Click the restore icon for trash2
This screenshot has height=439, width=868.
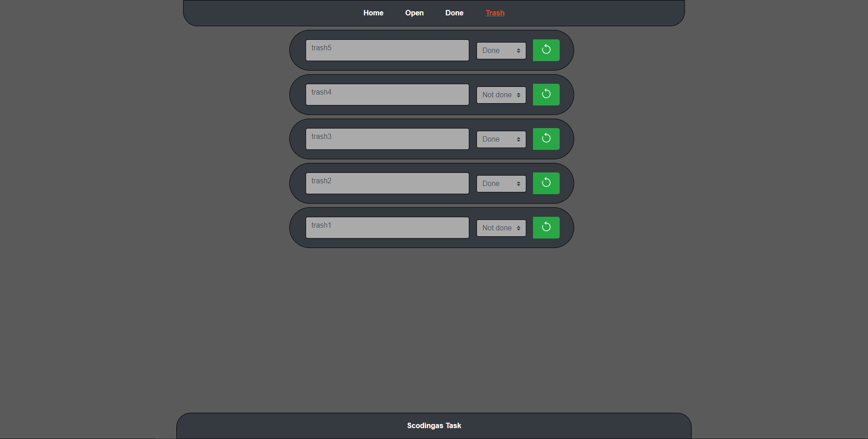pyautogui.click(x=546, y=183)
